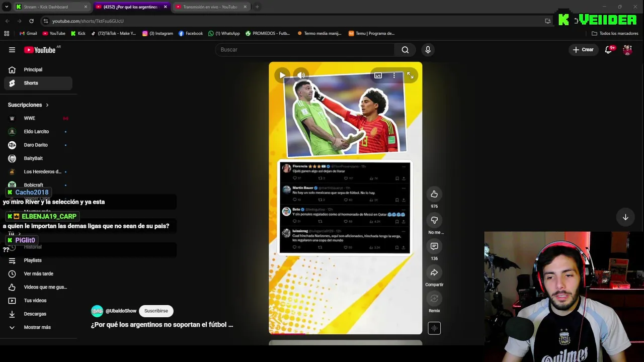Open the Instagram bookmark

pos(157,34)
